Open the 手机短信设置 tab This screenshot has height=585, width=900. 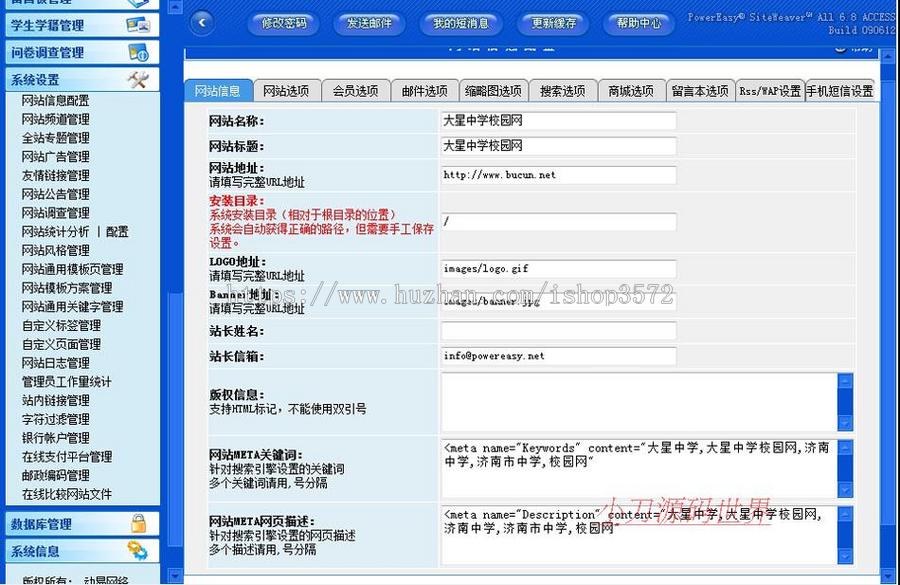(x=840, y=91)
